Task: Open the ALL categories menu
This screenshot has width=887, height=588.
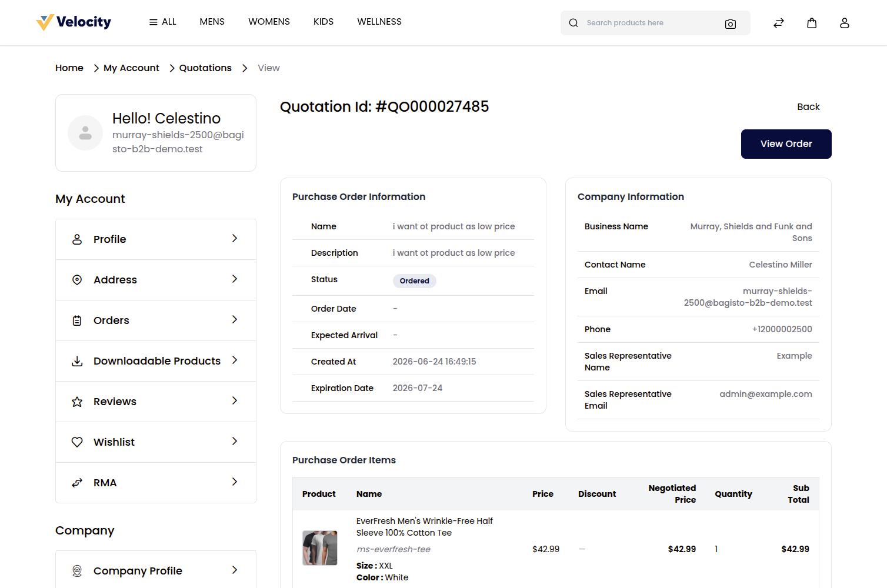Action: point(162,22)
